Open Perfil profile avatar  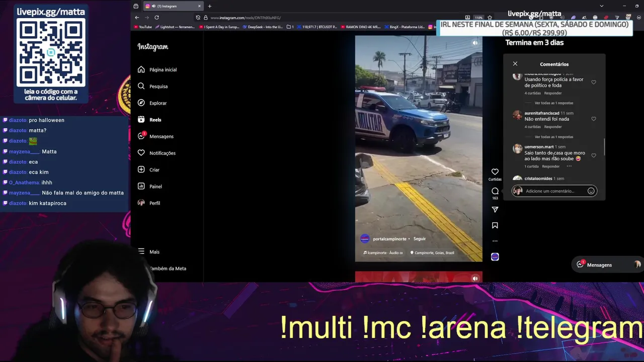pos(141,203)
